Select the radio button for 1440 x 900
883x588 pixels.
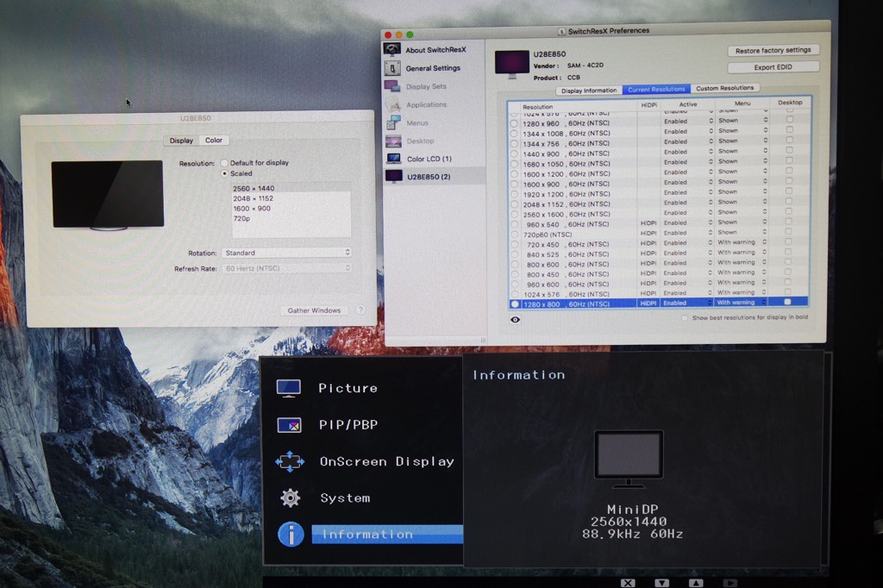pyautogui.click(x=514, y=153)
